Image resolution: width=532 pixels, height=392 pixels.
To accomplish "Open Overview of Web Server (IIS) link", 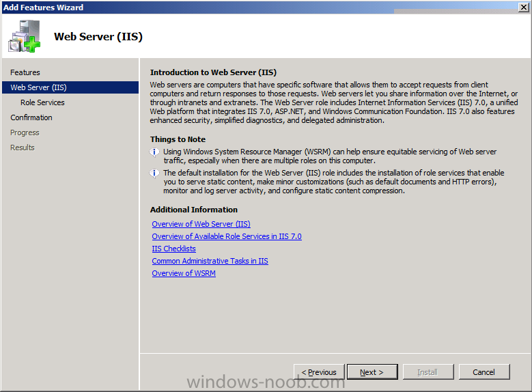I will pos(201,224).
